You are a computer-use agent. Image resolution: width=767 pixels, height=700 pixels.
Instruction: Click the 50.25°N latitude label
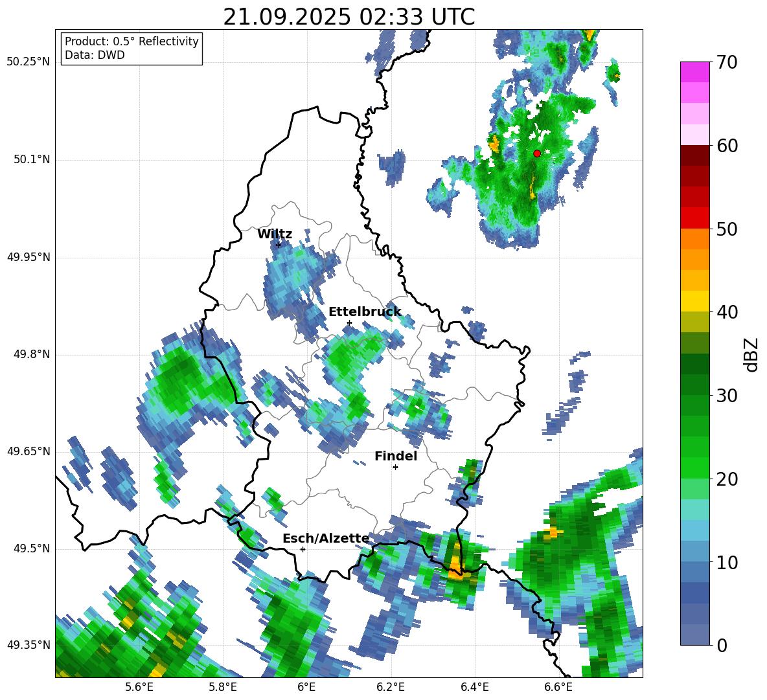pos(29,63)
